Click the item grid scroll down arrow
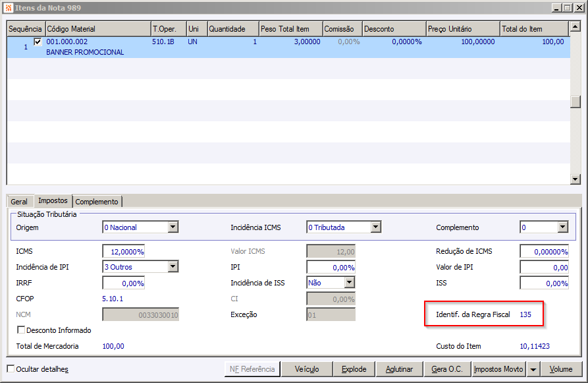Screen dimensions: 588x383 [575, 179]
